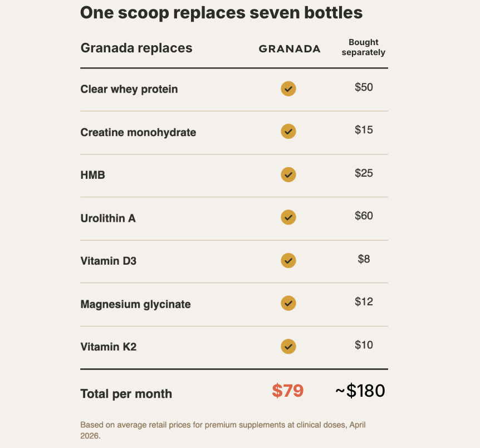Click the Creatine monohydrate checkmark icon
The width and height of the screenshot is (480, 448).
pos(288,132)
